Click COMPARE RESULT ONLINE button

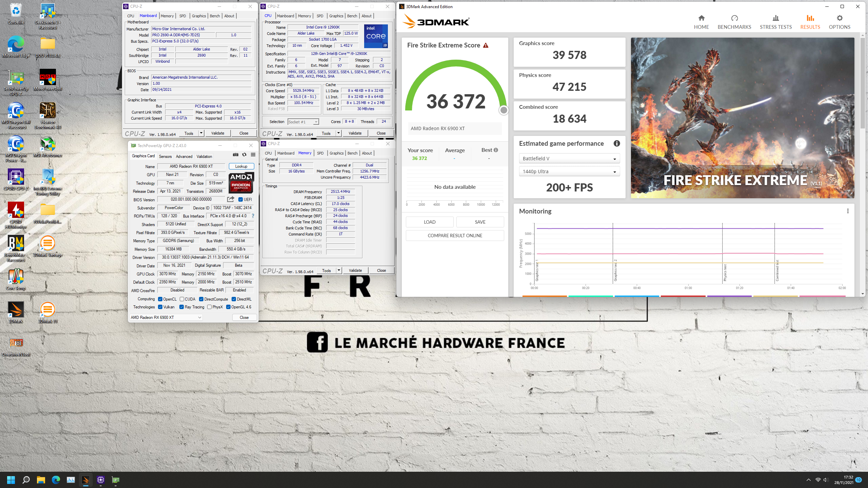click(455, 236)
